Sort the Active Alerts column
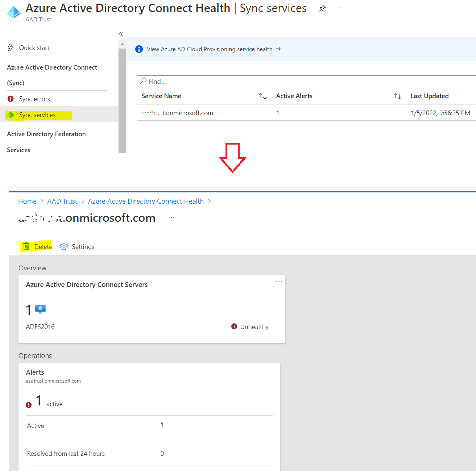Viewport: 476px width, 475px height. [397, 96]
